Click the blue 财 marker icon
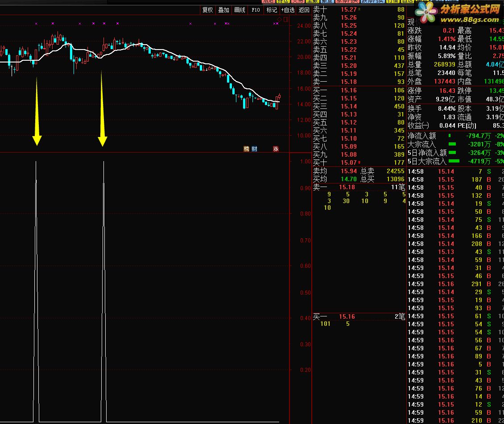 pyautogui.click(x=254, y=149)
